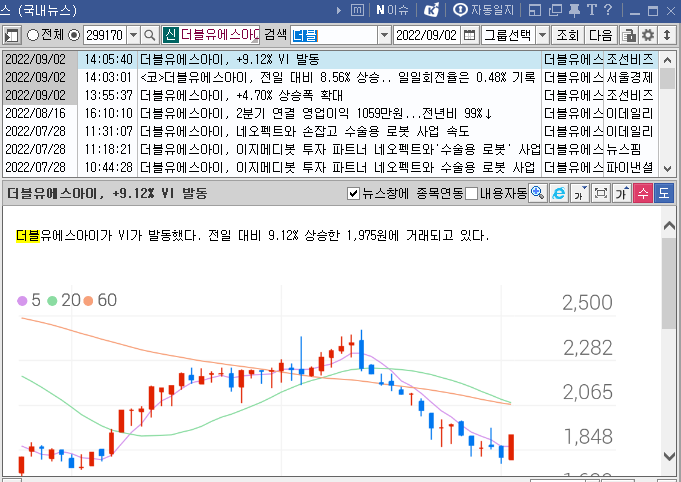Screen dimensions: 681x482
Task: Click the 조회 query button
Action: [x=568, y=35]
